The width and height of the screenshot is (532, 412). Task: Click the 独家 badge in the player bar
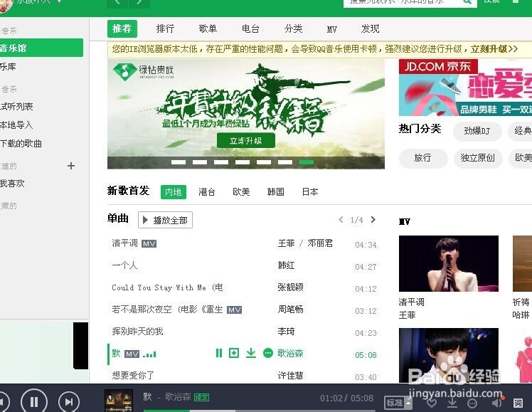coord(201,397)
